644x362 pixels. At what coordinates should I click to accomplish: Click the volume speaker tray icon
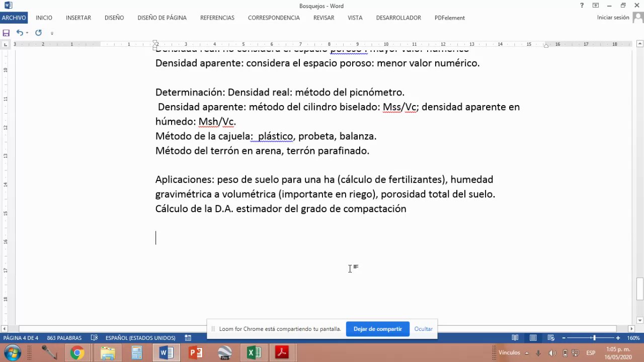(x=552, y=353)
